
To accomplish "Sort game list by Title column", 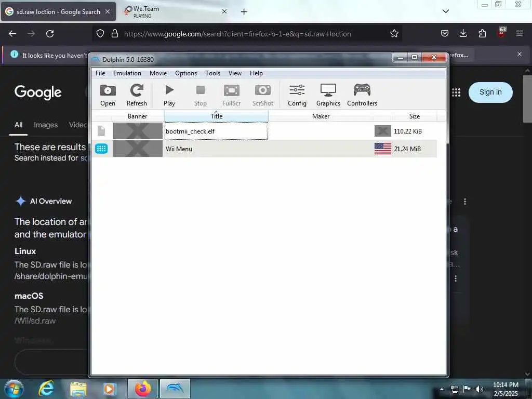I will (216, 116).
